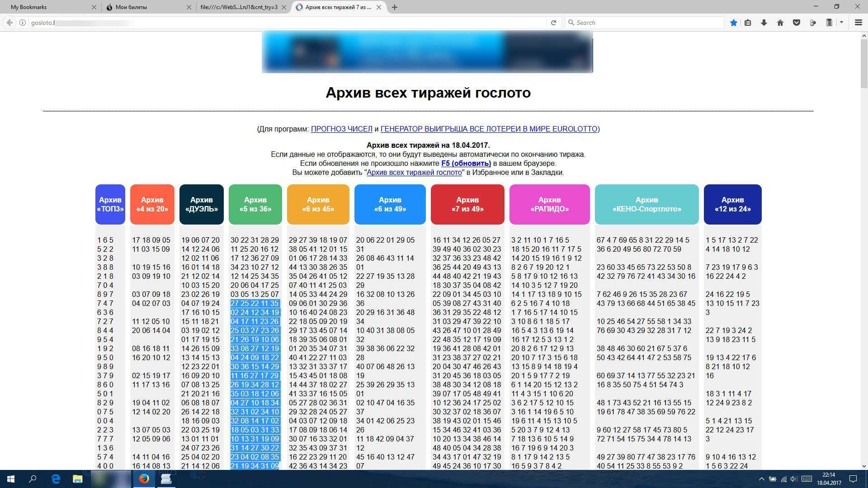Click the row 17 18 09 05
Viewport: 868px width, 488px height.
pyautogui.click(x=151, y=240)
